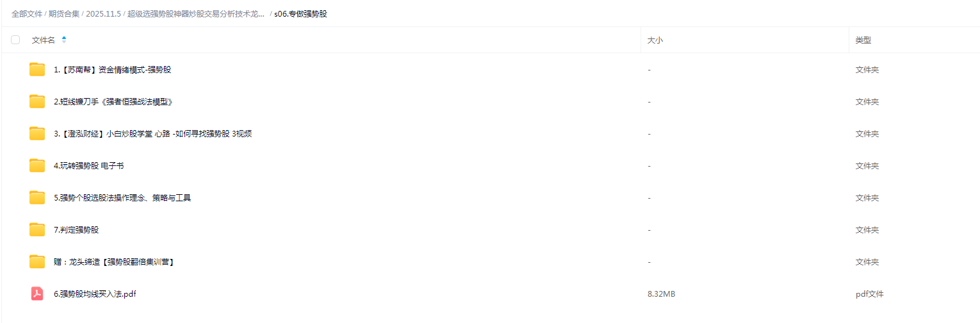Open the 2025.11.5 breadcrumb folder
This screenshot has height=323, width=980.
[x=103, y=13]
